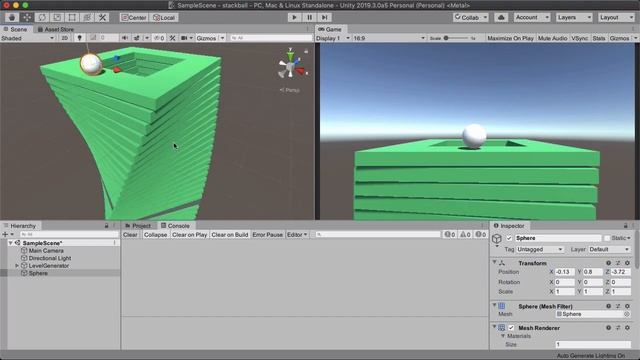This screenshot has height=360, width=640.
Task: Open Mesh Renderer component gear menu
Action: point(627,328)
